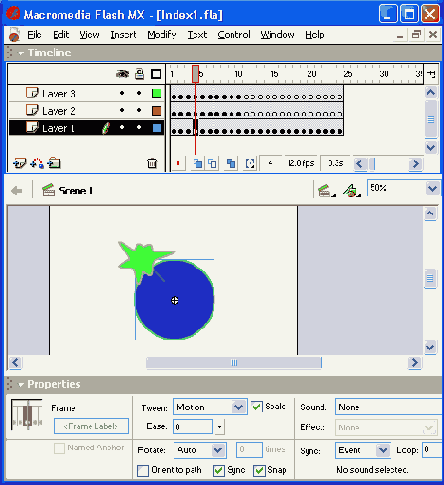Open the Edit Scene button

[326, 191]
